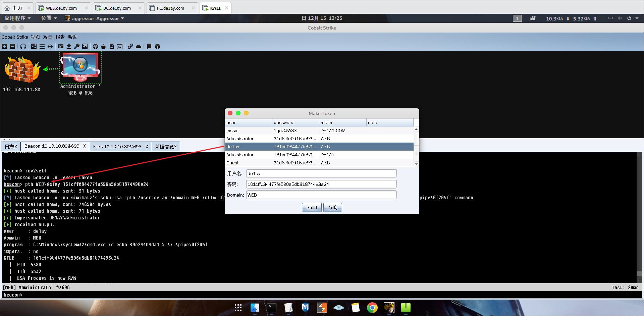644x316 pixels.
Task: Click the date and time 12月15 13:25
Action: coord(322,18)
